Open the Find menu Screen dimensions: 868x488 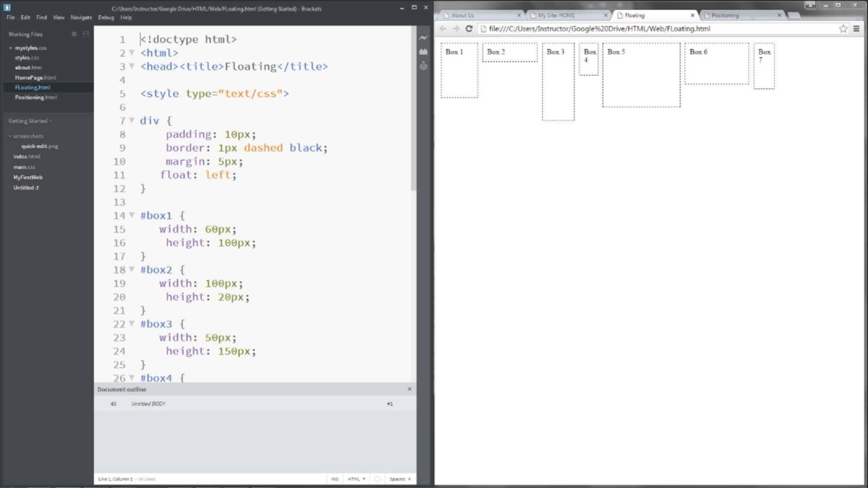[x=42, y=17]
